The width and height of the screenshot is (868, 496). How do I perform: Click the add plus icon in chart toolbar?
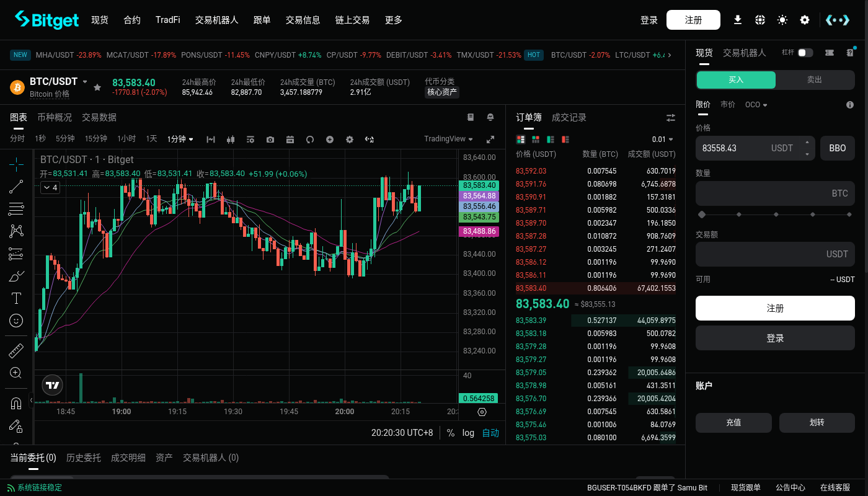point(330,139)
